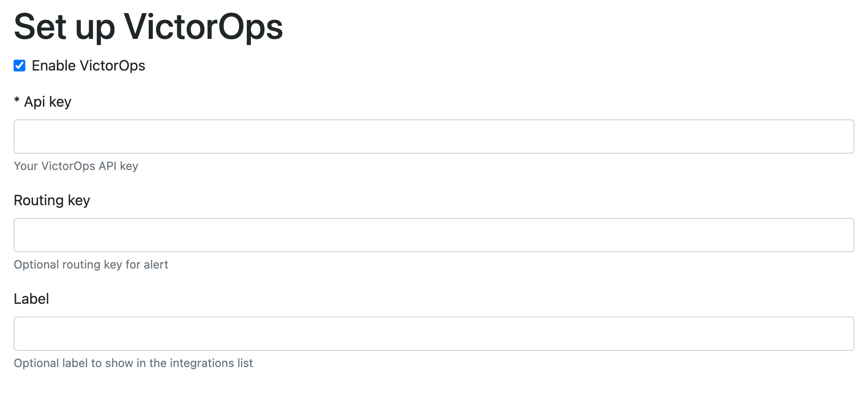Focus the Api key input field

tap(434, 137)
